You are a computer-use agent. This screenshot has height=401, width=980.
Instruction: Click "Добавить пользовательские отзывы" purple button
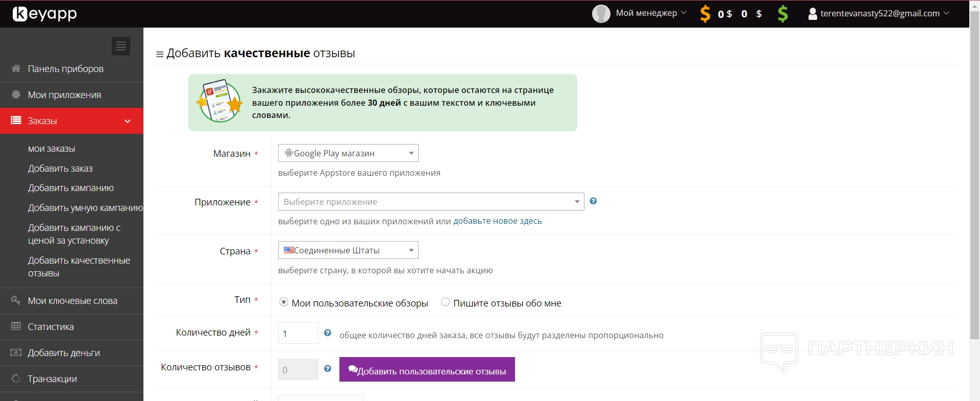(x=427, y=369)
